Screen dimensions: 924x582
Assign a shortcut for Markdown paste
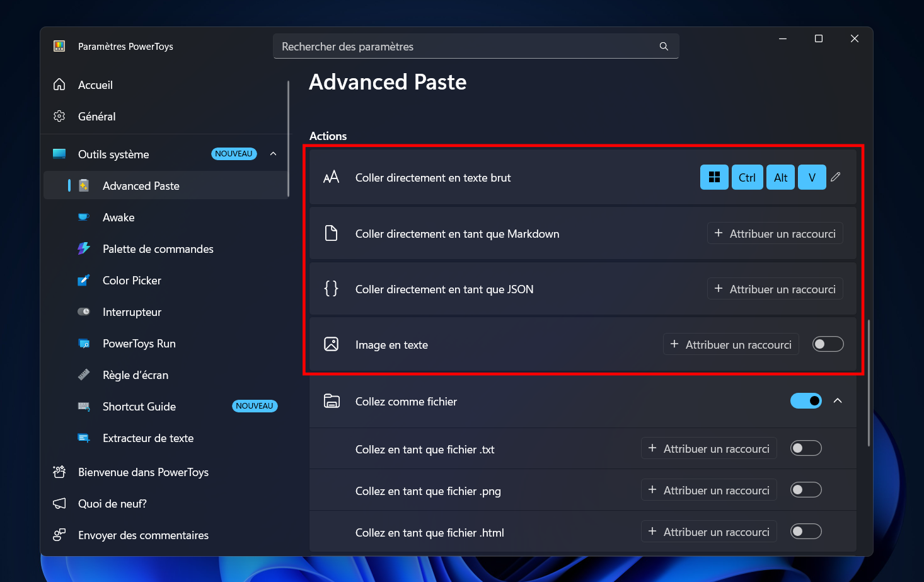pos(775,233)
